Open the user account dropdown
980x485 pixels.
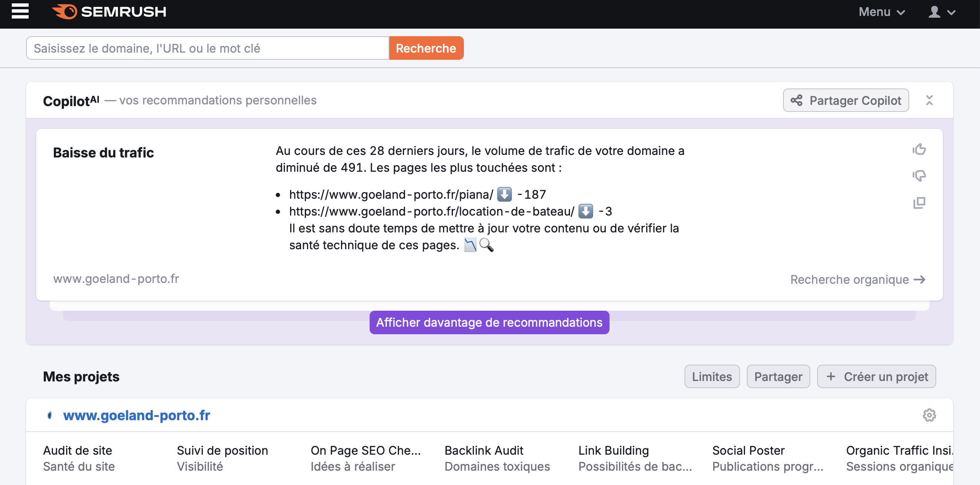coord(942,12)
